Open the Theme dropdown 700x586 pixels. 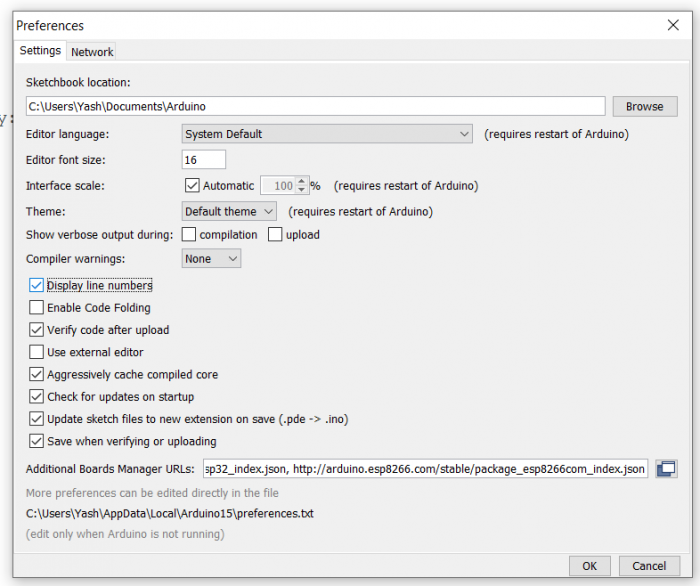pyautogui.click(x=229, y=211)
